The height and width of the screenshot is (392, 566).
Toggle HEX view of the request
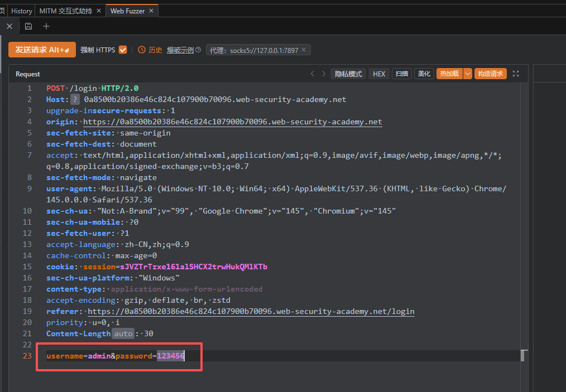(379, 74)
